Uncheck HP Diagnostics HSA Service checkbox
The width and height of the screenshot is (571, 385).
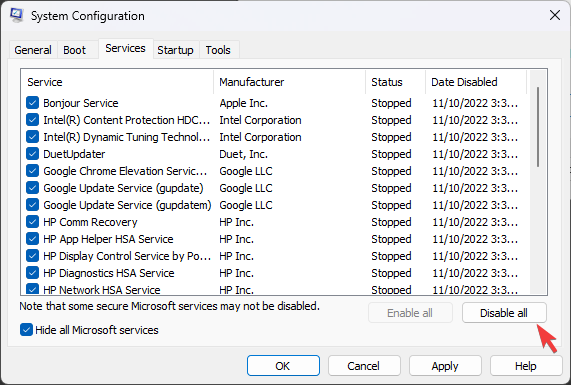point(32,273)
